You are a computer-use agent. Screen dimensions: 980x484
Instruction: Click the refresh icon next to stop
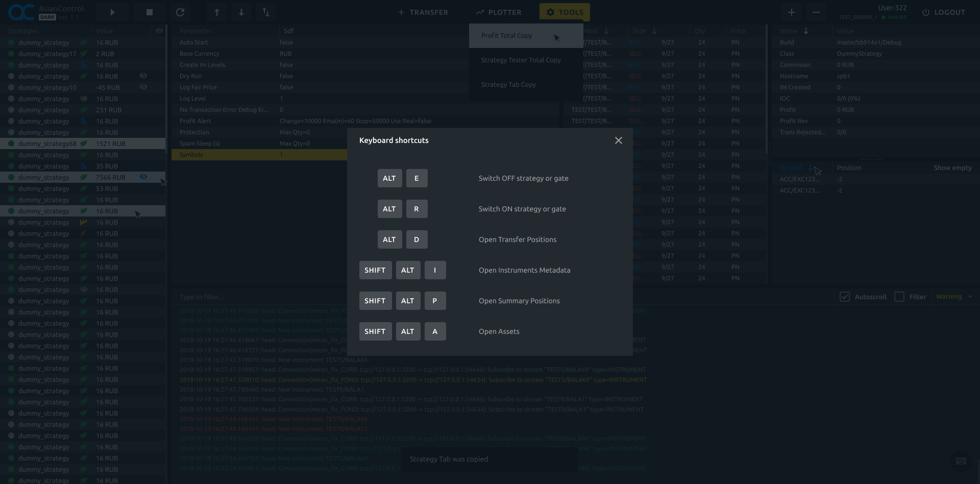point(180,12)
